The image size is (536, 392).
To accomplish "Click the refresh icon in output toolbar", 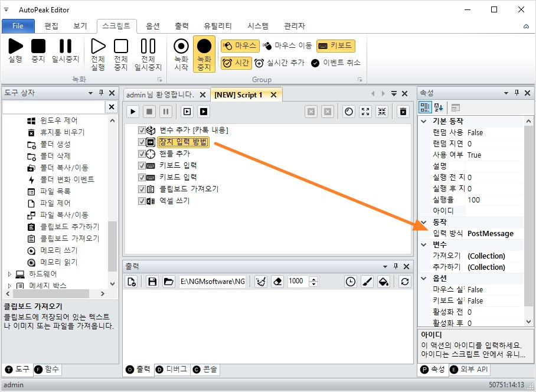I will pos(405,282).
